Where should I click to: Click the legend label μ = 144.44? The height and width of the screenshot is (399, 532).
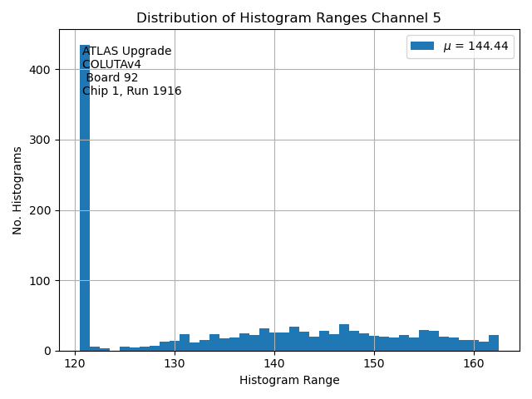coord(475,47)
